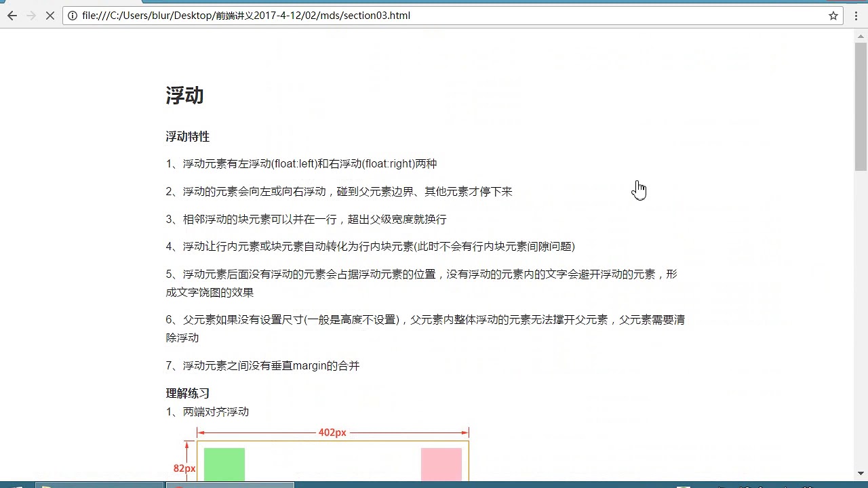The image size is (868, 488).
Task: Click the scrollbar down arrow
Action: pyautogui.click(x=861, y=473)
